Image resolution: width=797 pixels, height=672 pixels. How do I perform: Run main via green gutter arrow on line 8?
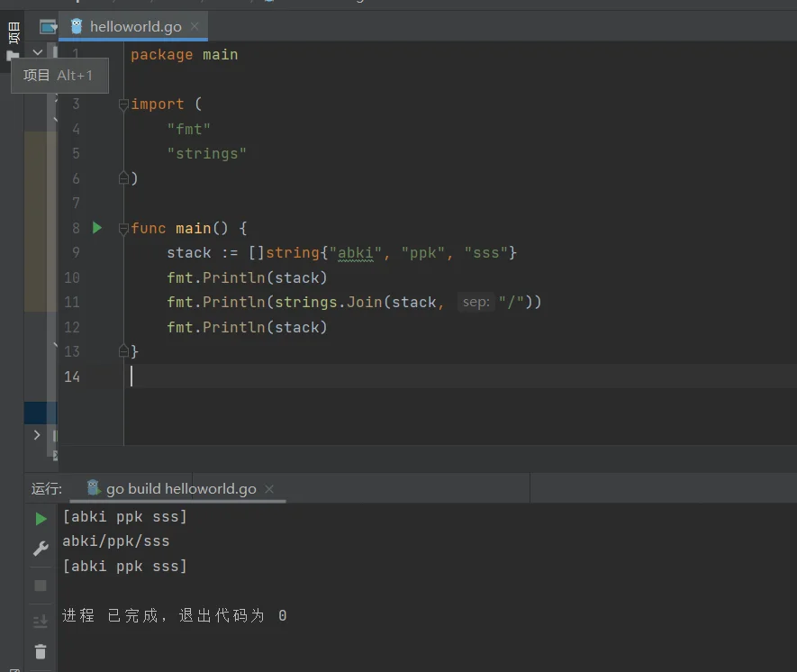click(x=97, y=228)
